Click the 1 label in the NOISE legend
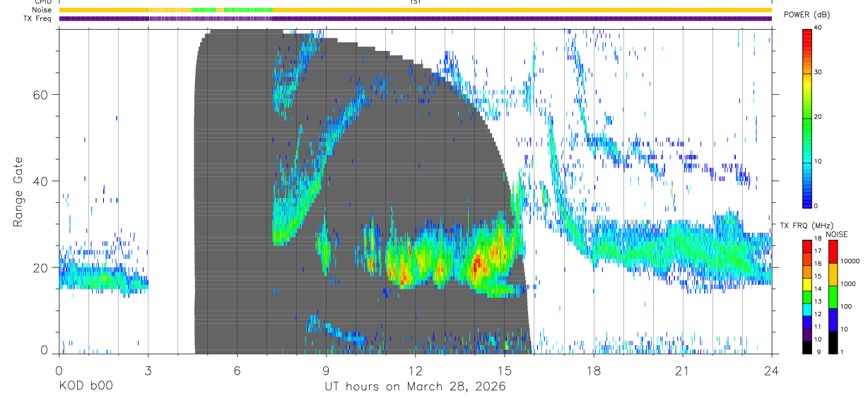The height and width of the screenshot is (401, 868). click(842, 351)
